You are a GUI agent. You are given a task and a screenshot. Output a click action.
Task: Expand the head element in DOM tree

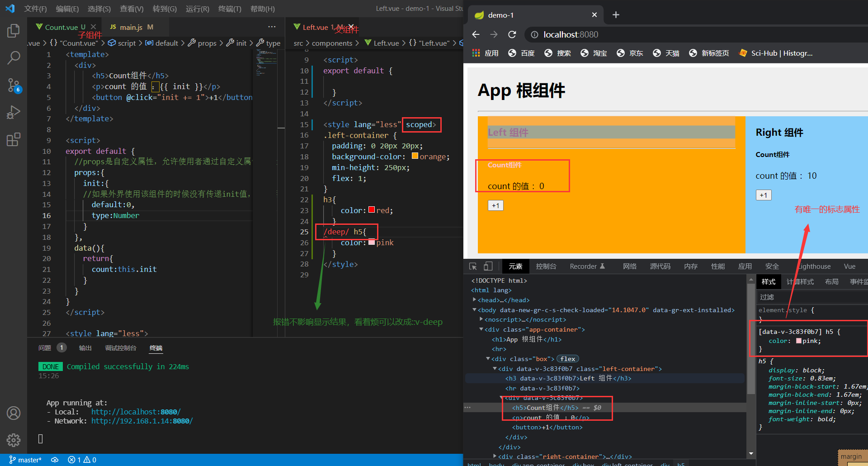pos(474,300)
